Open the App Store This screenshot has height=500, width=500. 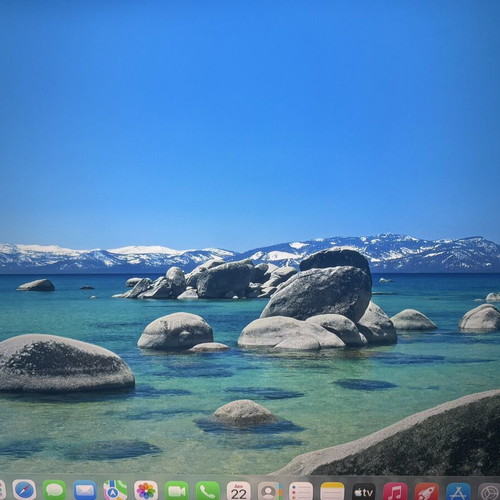click(458, 491)
